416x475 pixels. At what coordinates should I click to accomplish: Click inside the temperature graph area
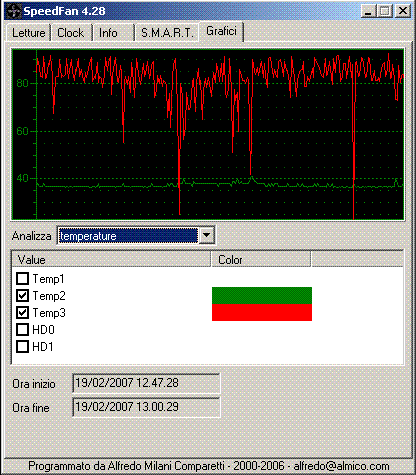tap(208, 134)
